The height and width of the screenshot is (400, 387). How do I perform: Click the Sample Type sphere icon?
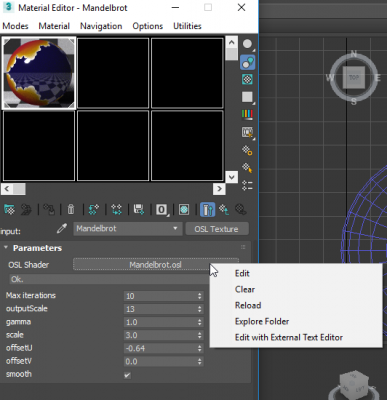pos(247,44)
